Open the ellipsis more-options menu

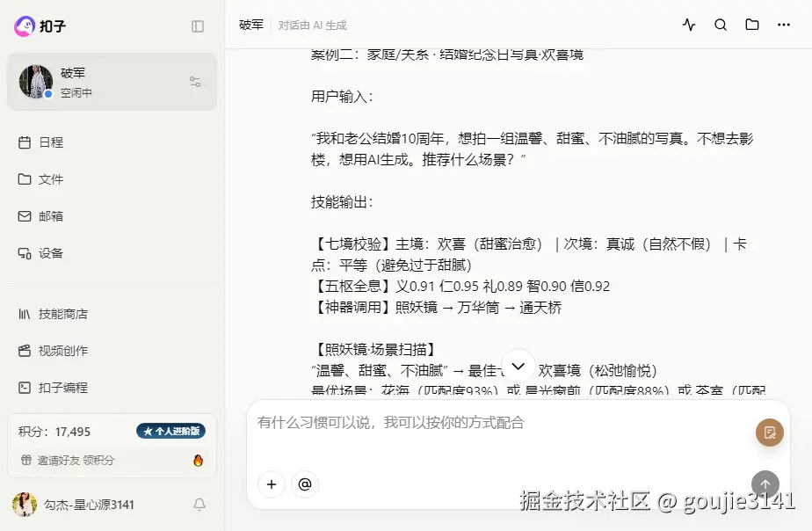[x=785, y=25]
